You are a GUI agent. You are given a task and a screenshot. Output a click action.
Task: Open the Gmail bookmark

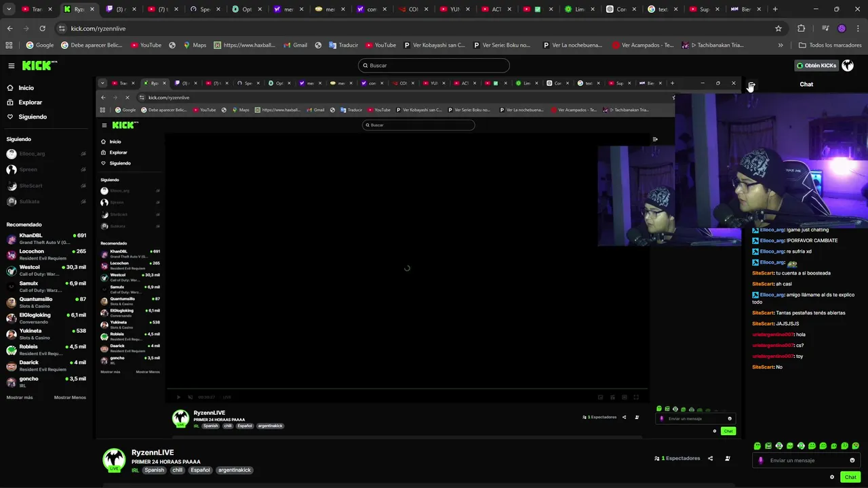[294, 45]
